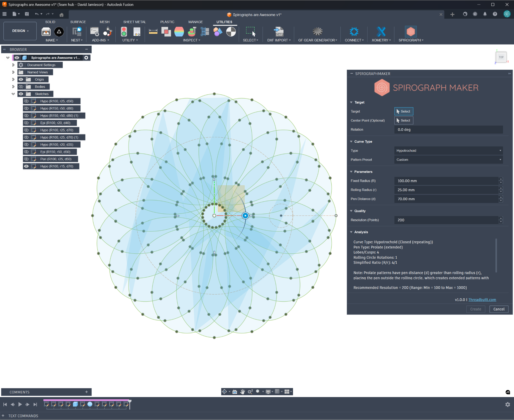Click the Save icon in the toolbar
The width and height of the screenshot is (514, 420).
(27, 14)
